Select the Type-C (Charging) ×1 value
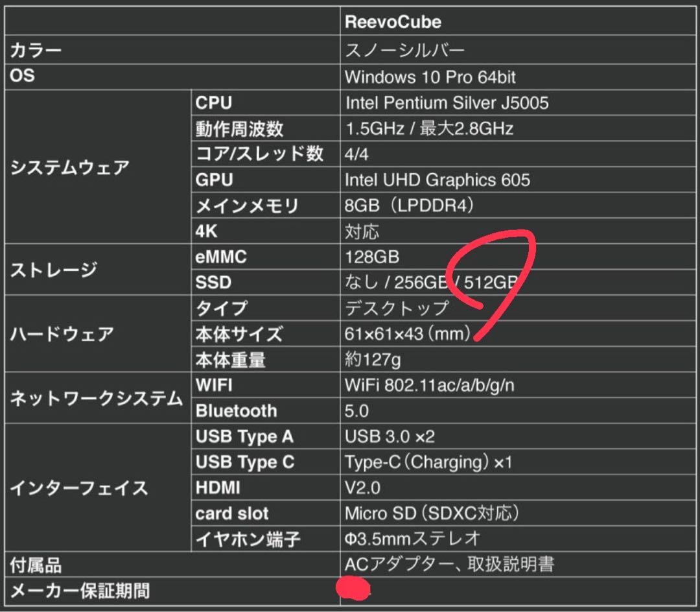 (428, 462)
